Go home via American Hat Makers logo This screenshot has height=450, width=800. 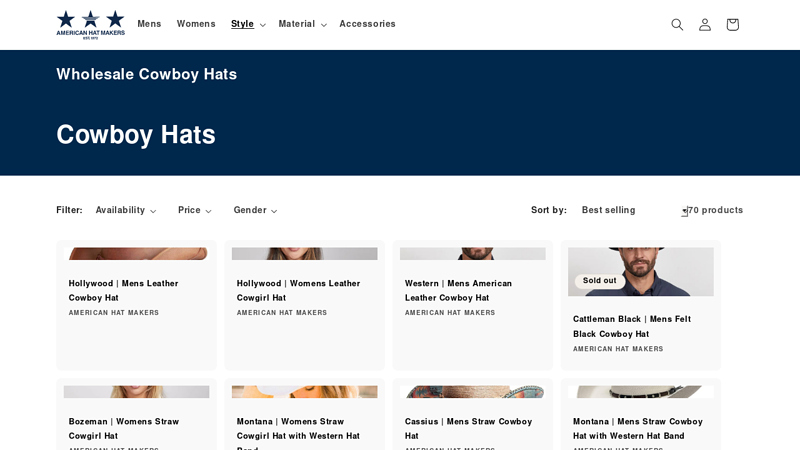pos(90,24)
